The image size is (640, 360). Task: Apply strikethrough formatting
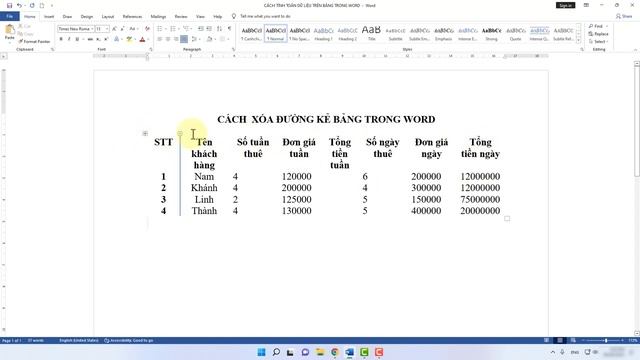(x=90, y=39)
